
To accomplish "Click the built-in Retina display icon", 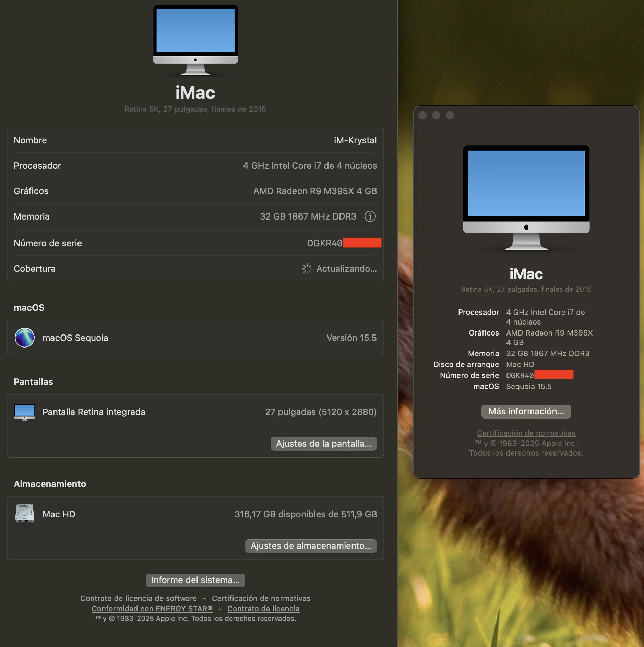I will (x=25, y=412).
